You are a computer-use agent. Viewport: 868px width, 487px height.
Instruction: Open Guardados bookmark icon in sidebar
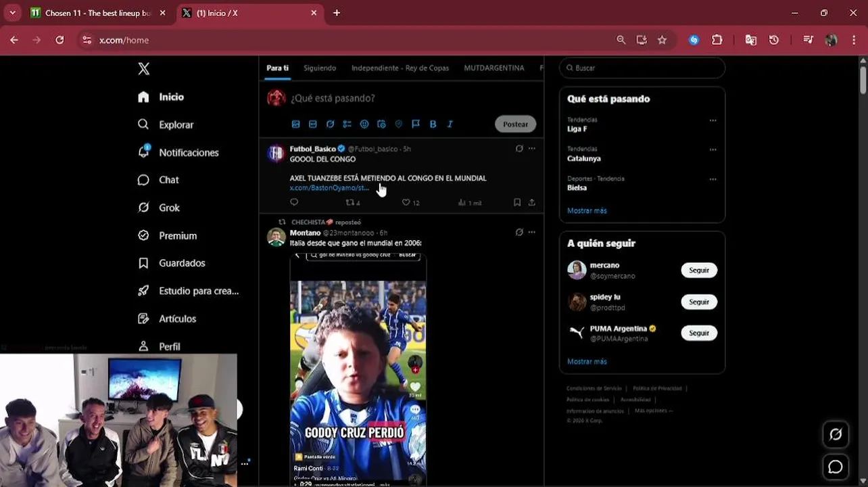point(143,263)
